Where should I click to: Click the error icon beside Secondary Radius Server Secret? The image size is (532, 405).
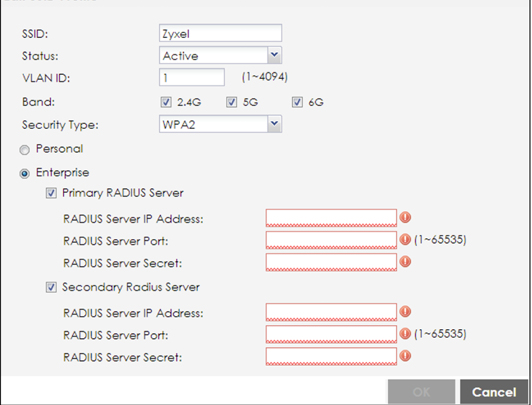point(405,355)
